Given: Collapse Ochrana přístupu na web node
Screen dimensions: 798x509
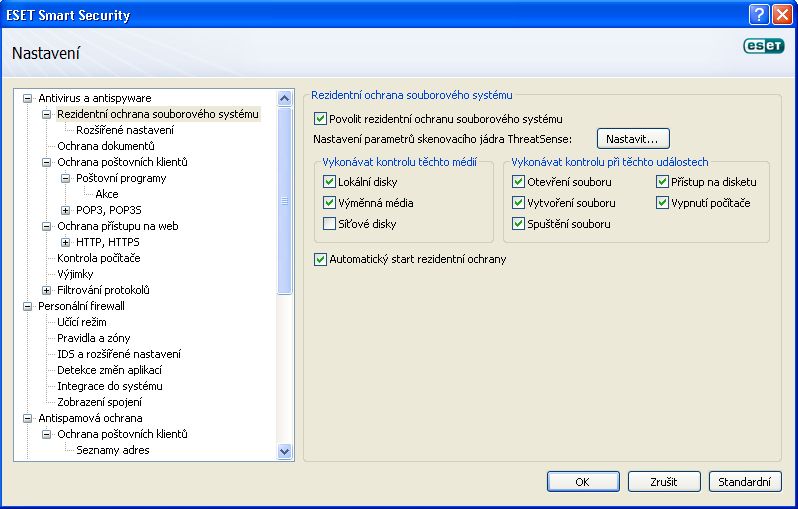Looking at the screenshot, I should coord(46,226).
